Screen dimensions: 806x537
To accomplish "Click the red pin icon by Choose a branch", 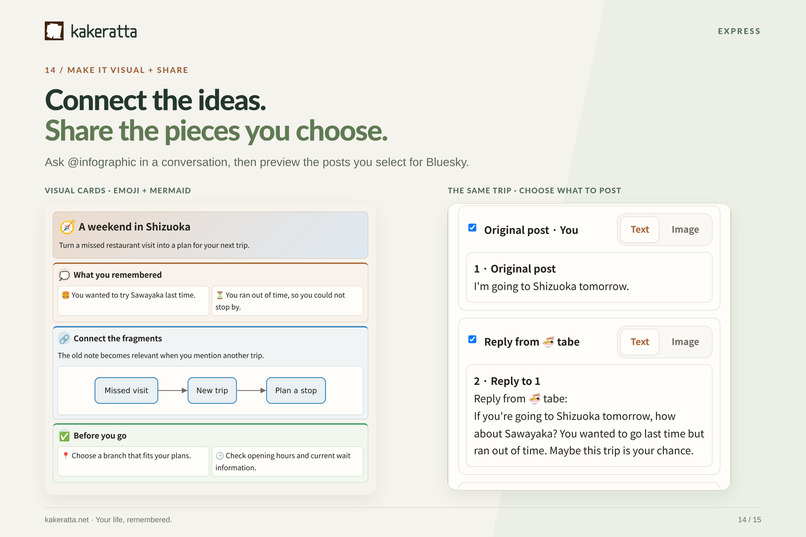I will point(65,455).
